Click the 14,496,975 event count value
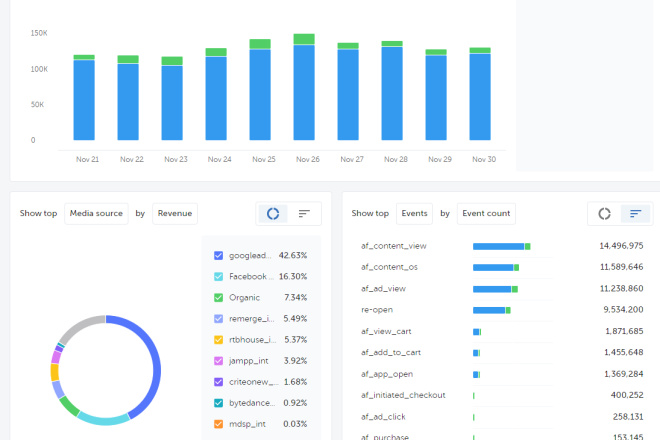The image size is (660, 440). coord(621,246)
